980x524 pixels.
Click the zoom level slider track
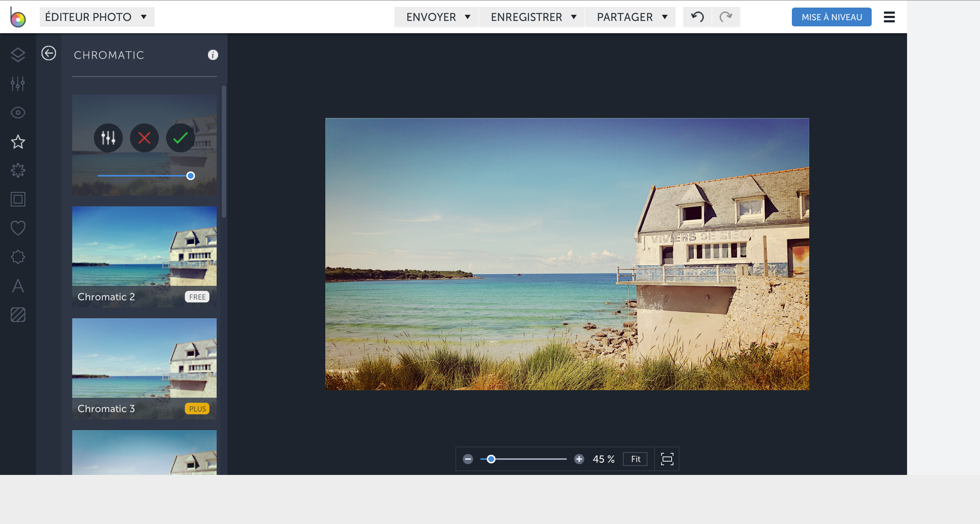[533, 459]
